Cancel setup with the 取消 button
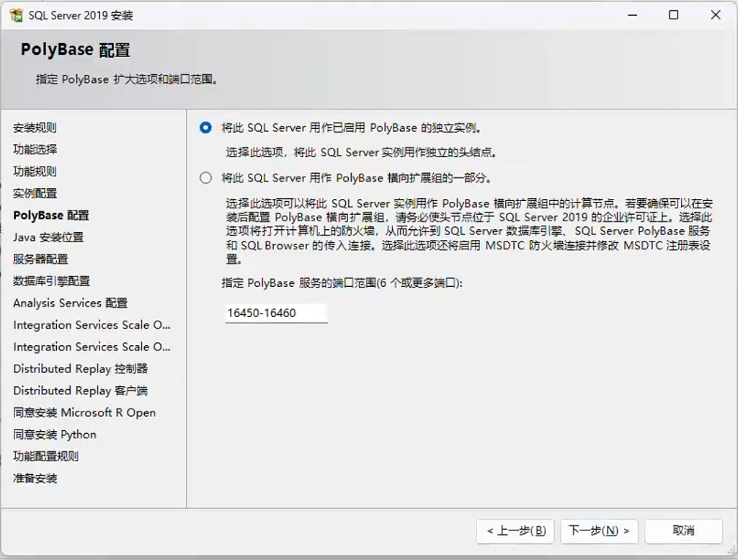The height and width of the screenshot is (560, 738). point(683,531)
